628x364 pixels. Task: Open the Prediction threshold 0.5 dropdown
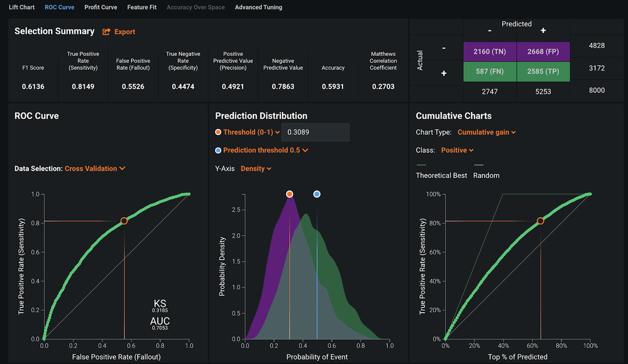coord(265,150)
